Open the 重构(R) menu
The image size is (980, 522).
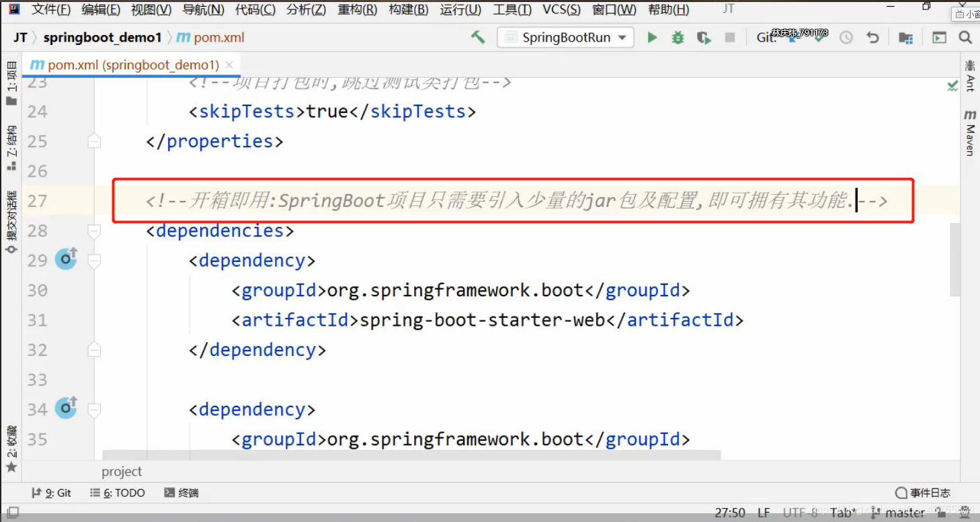click(x=357, y=9)
